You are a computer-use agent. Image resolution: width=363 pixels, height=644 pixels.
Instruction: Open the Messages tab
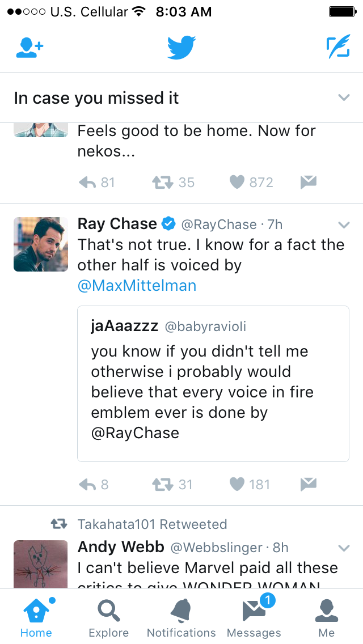tap(254, 618)
